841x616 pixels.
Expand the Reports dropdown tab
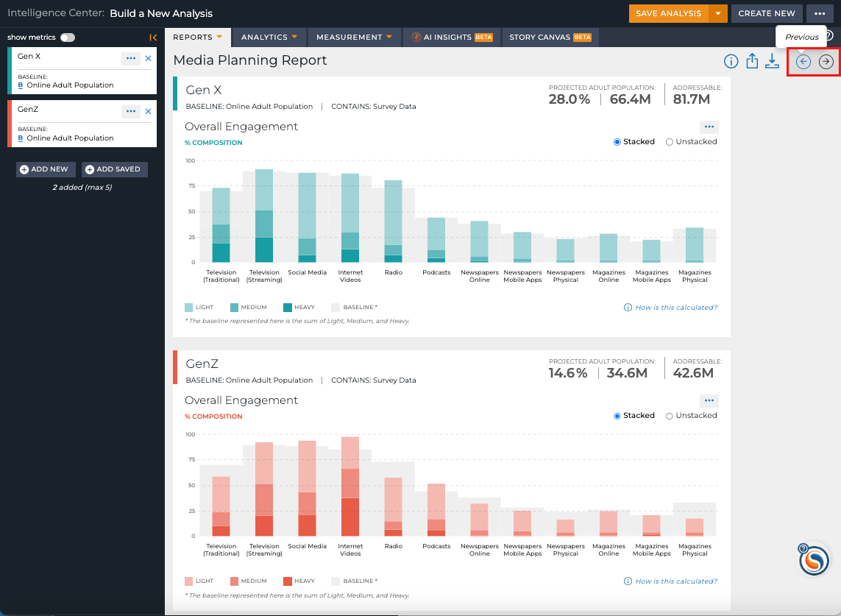tap(197, 37)
